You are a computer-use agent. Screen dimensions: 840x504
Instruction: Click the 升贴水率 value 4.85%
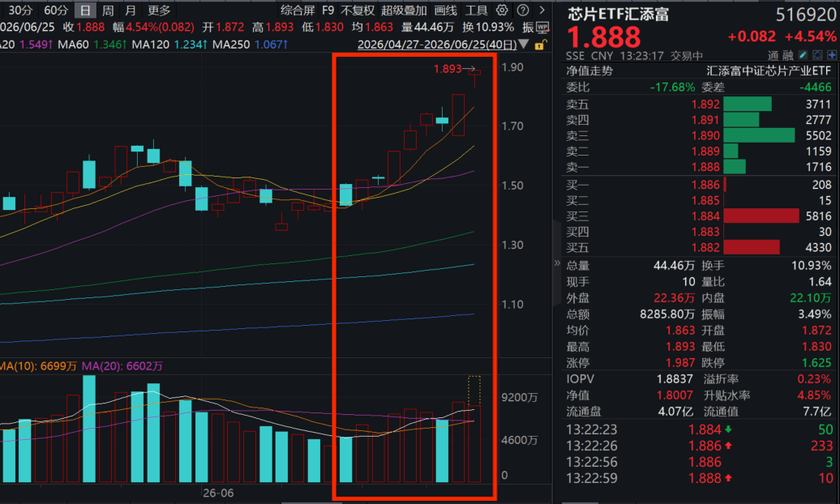[x=814, y=395]
